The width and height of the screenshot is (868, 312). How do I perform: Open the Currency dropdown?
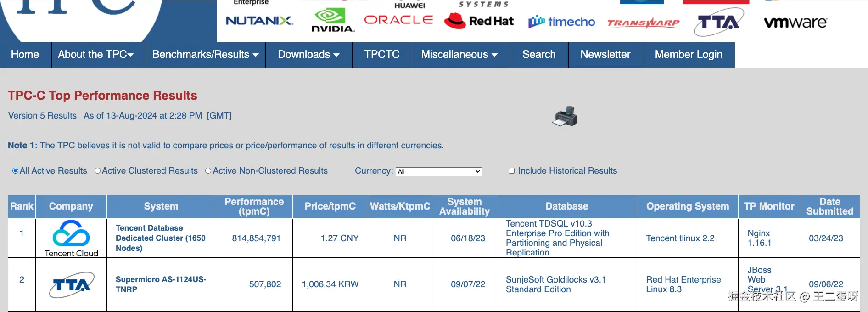coord(438,171)
